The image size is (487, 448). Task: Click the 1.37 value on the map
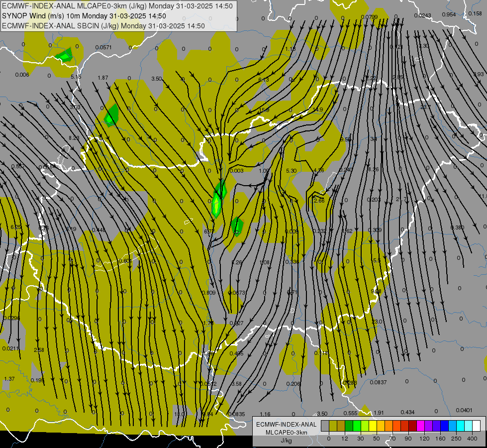[9, 379]
